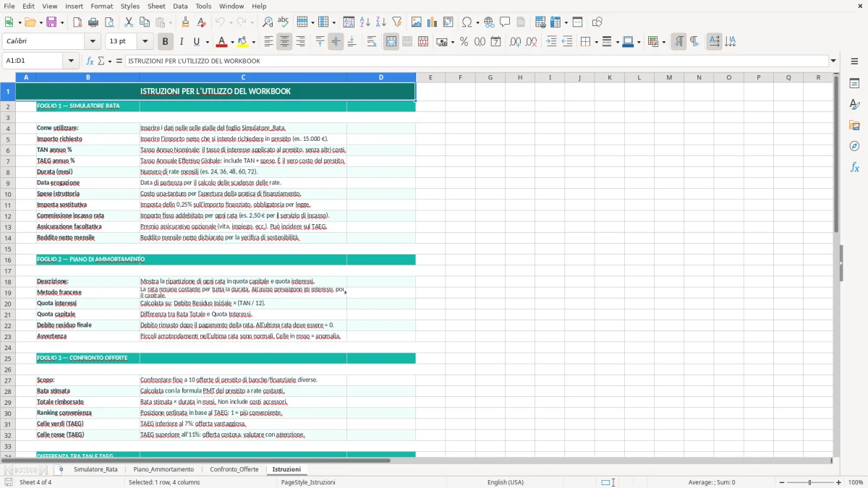
Task: Click the English (USA) language status
Action: (x=506, y=482)
